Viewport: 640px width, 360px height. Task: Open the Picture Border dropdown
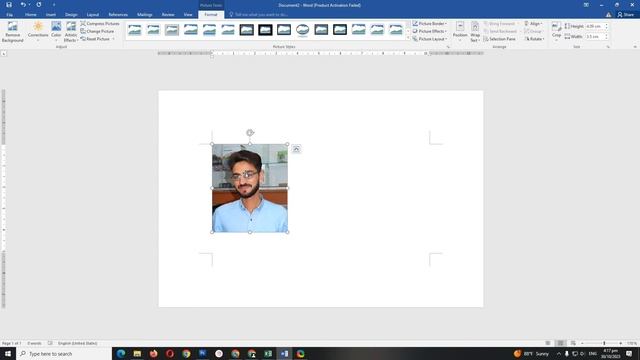click(x=429, y=24)
